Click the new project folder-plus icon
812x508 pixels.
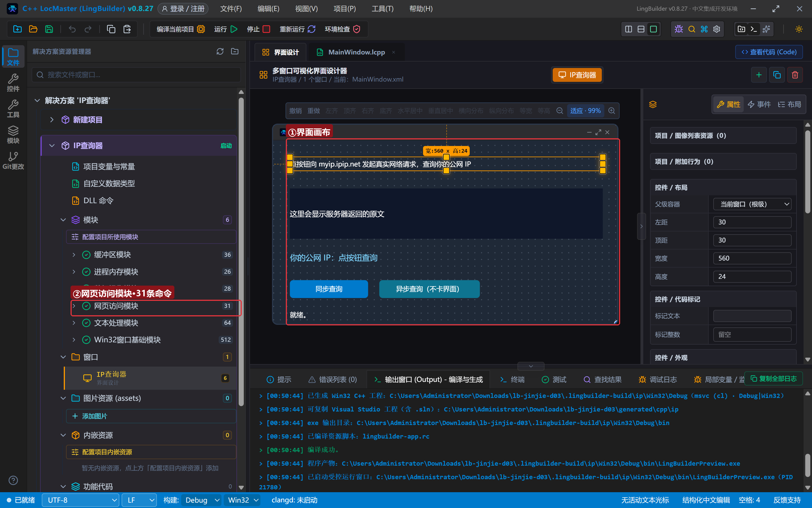point(17,29)
